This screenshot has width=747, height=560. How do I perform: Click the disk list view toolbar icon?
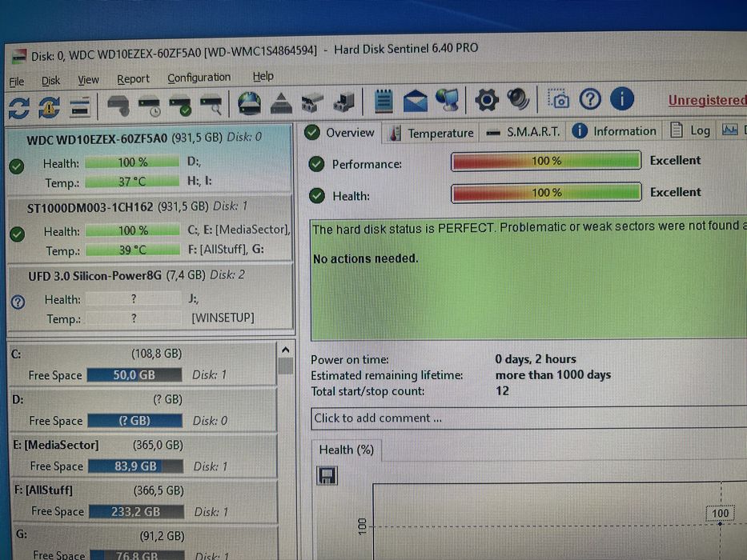(x=79, y=106)
